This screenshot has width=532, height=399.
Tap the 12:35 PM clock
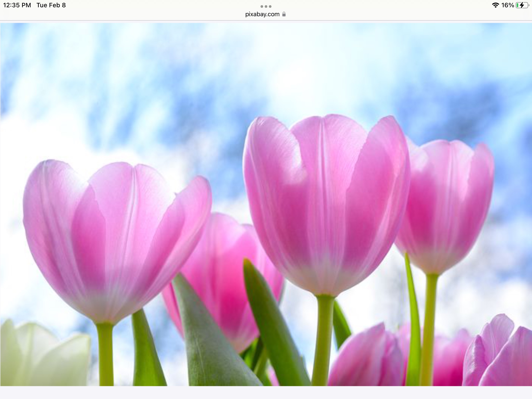pos(17,5)
